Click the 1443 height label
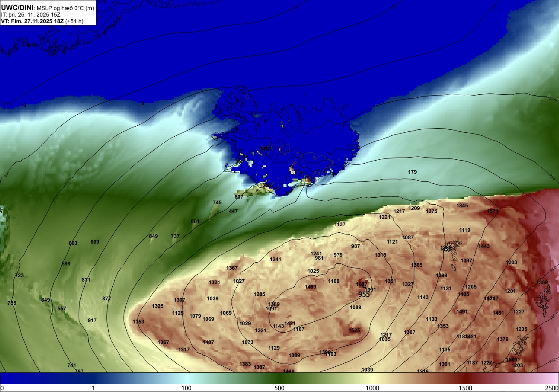The height and width of the screenshot is (392, 559). [x=484, y=246]
